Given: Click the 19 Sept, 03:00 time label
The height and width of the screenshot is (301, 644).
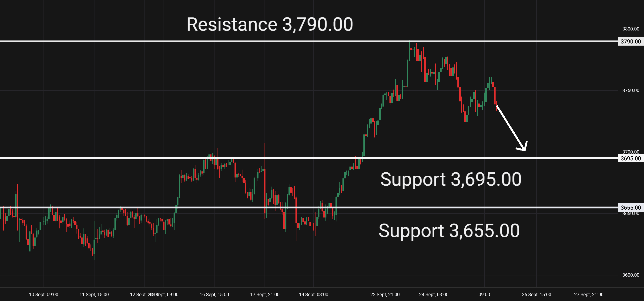Looking at the screenshot, I should pos(313,294).
